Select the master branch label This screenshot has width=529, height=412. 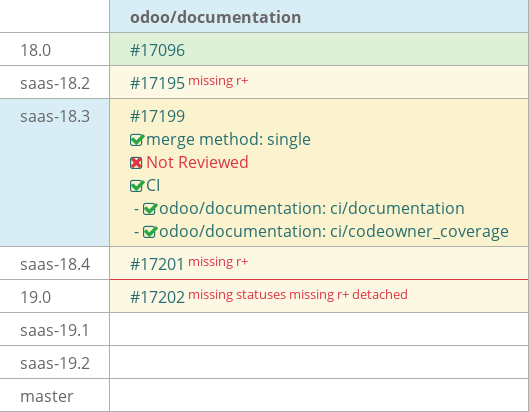click(47, 396)
